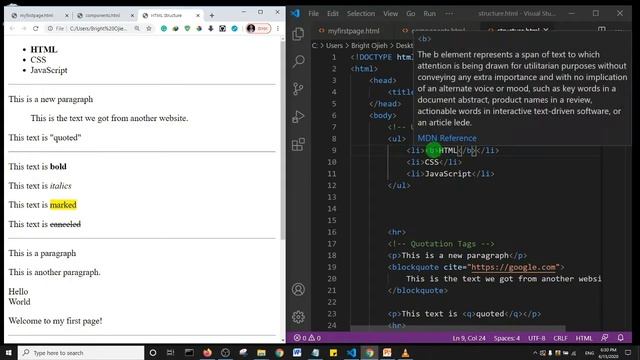The width and height of the screenshot is (640, 360).
Task: Open the Run menu in VS Code
Action: 429,13
